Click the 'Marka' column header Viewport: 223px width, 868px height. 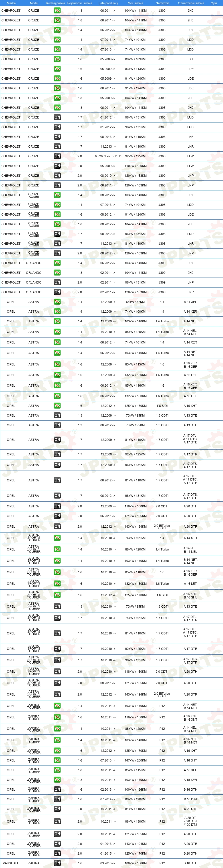click(x=11, y=3)
